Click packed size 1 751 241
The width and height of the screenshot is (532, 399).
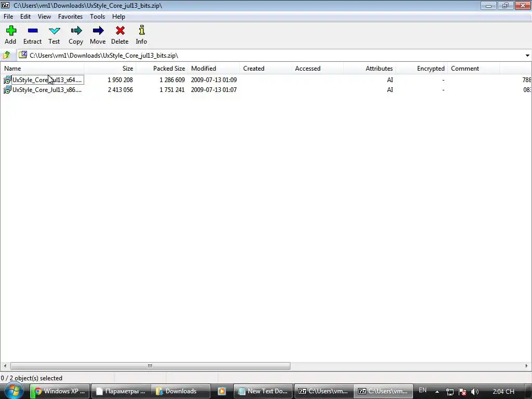pos(172,89)
